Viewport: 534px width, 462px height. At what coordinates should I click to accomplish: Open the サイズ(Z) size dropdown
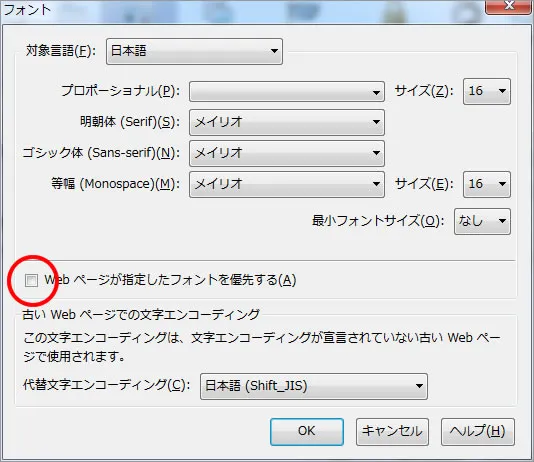coord(487,91)
